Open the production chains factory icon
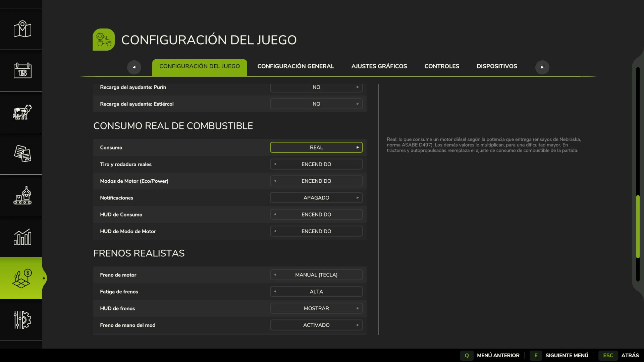The width and height of the screenshot is (644, 362). (22, 195)
